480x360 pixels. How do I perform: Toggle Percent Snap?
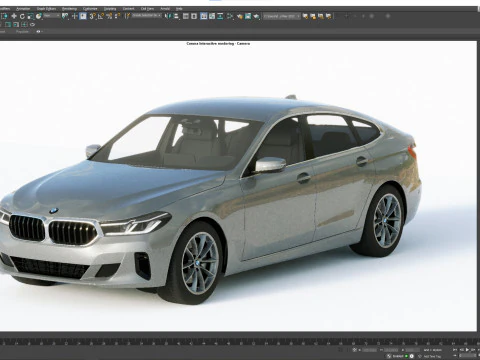(109, 16)
